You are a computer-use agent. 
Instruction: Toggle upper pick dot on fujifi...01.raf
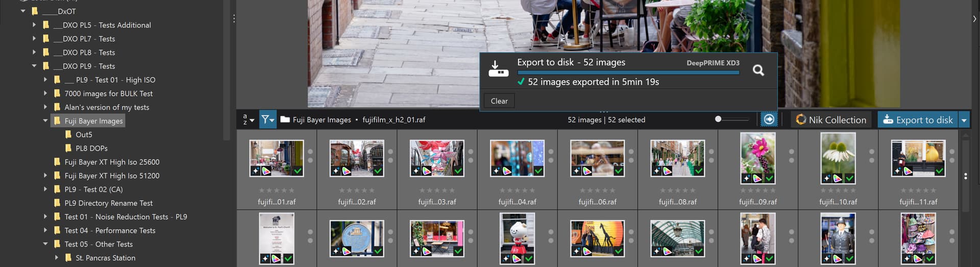coord(310,152)
